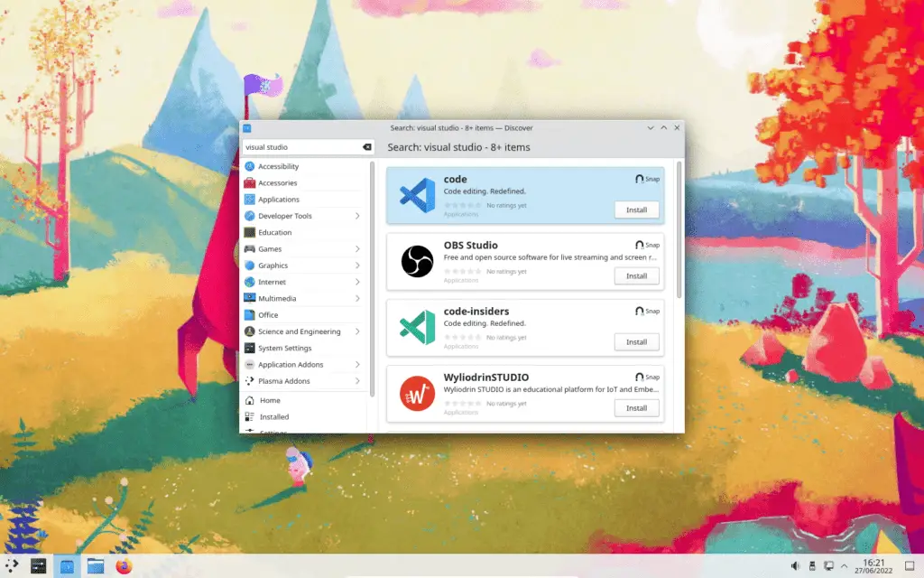Install the code application
The width and height of the screenshot is (924, 578).
636,210
